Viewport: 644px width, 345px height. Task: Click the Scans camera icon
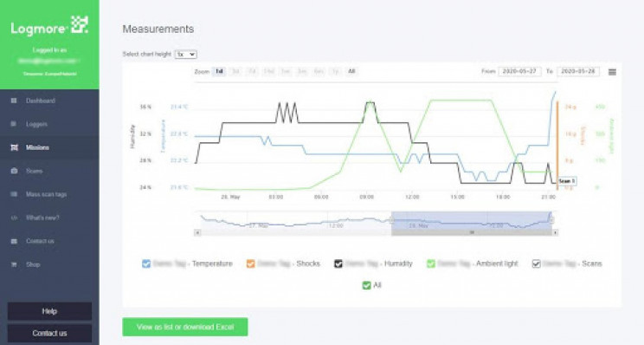coord(14,171)
